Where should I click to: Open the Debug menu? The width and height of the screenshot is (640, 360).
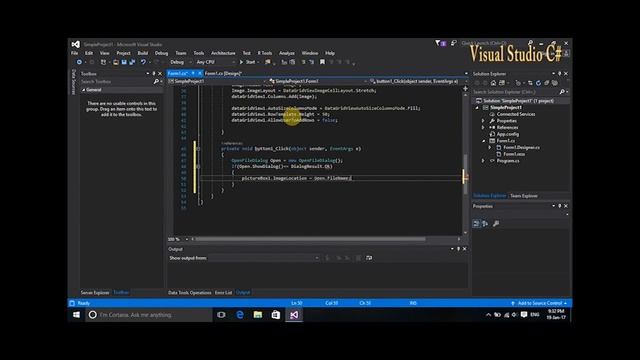pyautogui.click(x=161, y=53)
